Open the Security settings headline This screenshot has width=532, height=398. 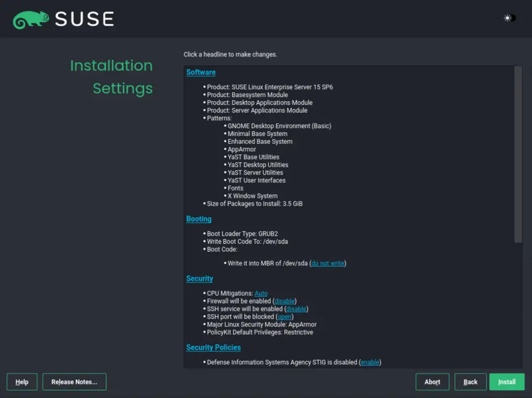(x=199, y=279)
